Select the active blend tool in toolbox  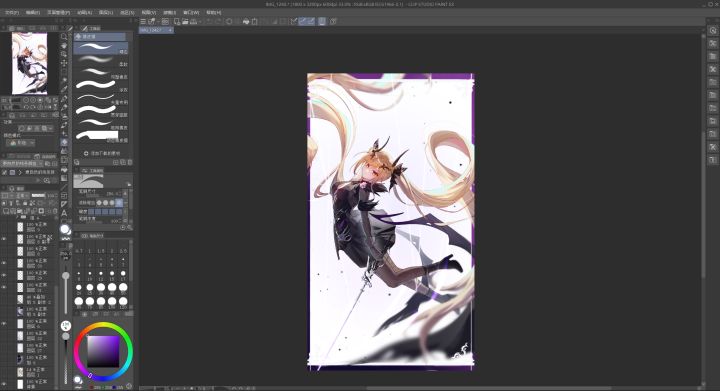click(x=64, y=142)
